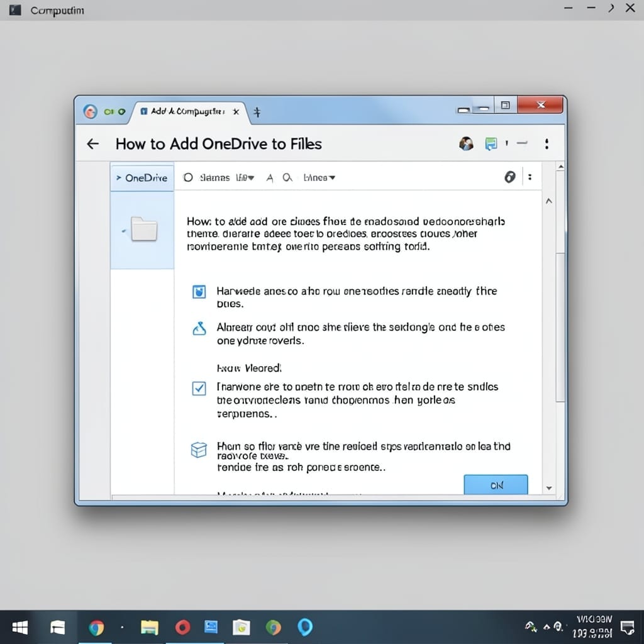
Task: Open the 'Lines' dropdown in toolbar
Action: point(319,177)
